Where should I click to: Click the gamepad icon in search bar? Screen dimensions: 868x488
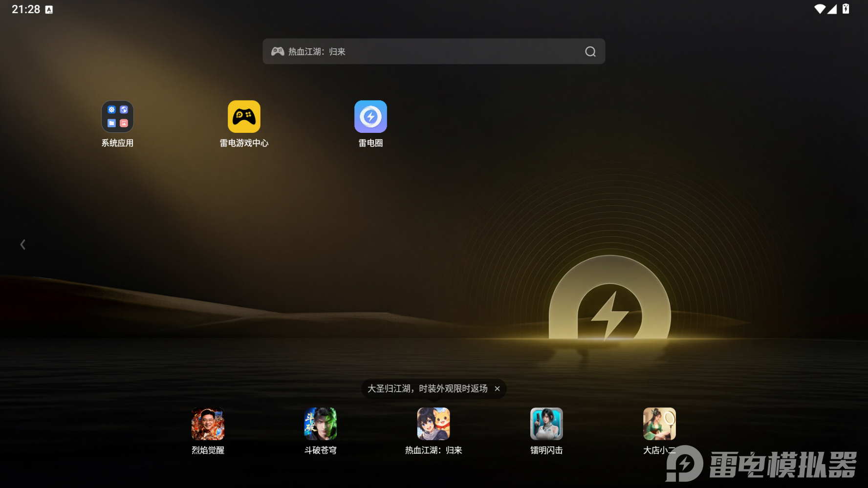[278, 51]
